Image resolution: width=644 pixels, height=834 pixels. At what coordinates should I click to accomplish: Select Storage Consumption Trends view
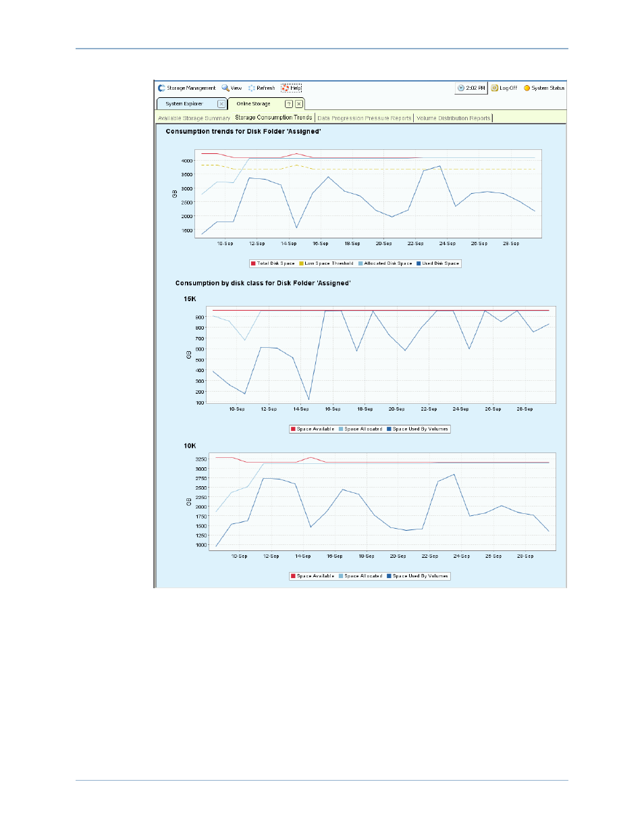273,118
